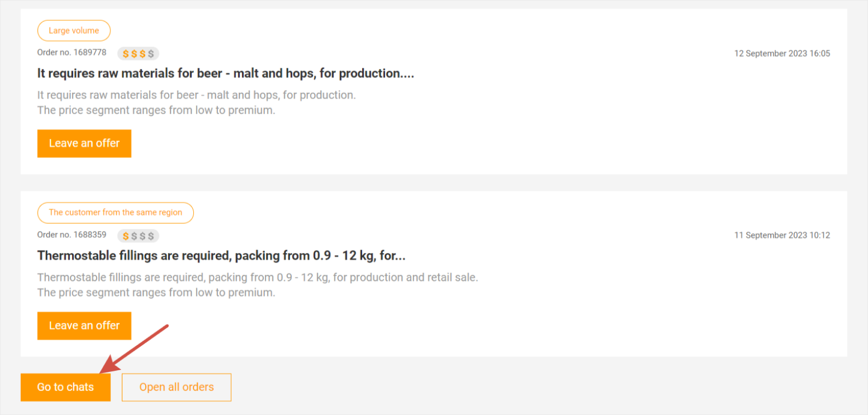Click the grey beer raw materials description line
This screenshot has height=415, width=868.
coord(196,95)
